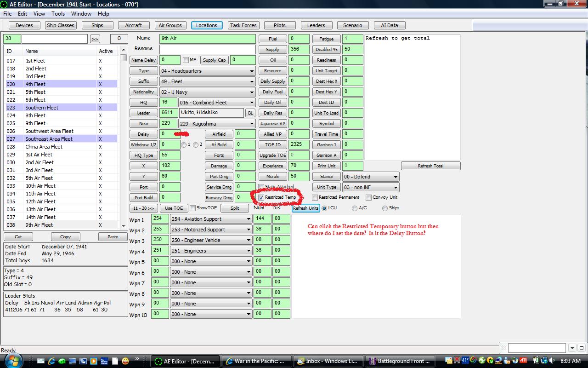Click the >> search next button
The height and width of the screenshot is (368, 588).
95,39
